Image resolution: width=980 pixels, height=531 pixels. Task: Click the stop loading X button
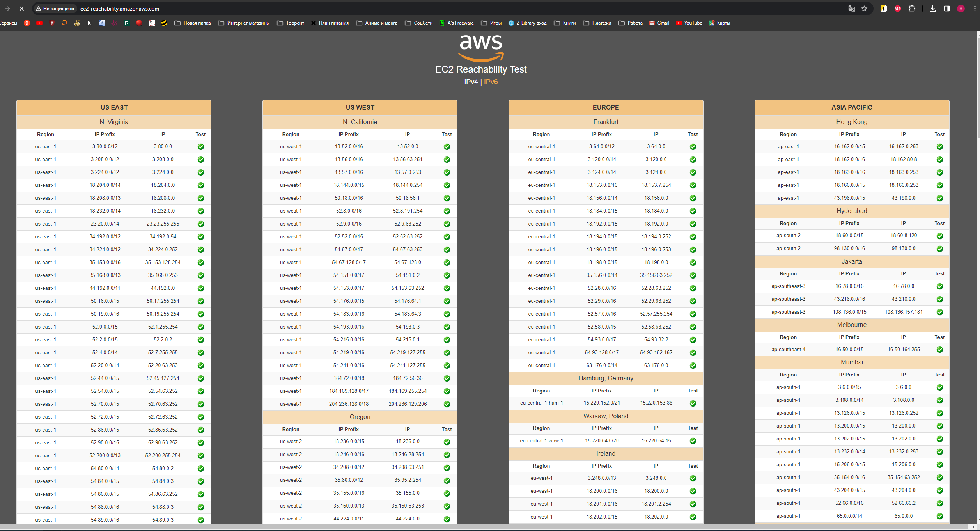22,9
